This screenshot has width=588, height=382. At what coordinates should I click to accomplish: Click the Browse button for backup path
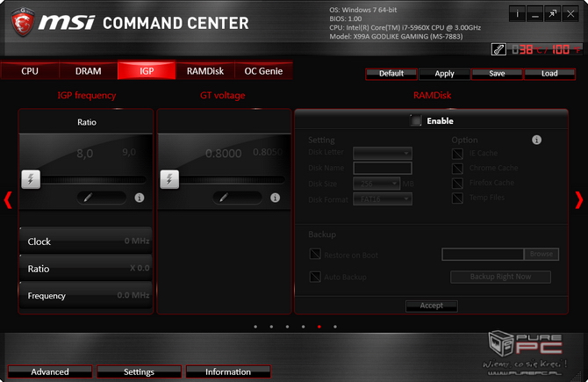pos(541,254)
